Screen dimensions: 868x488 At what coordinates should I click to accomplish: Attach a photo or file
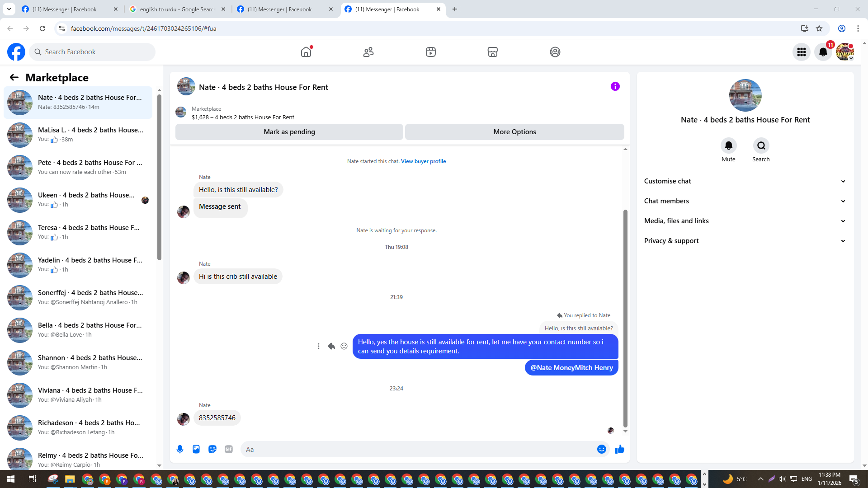coord(196,449)
